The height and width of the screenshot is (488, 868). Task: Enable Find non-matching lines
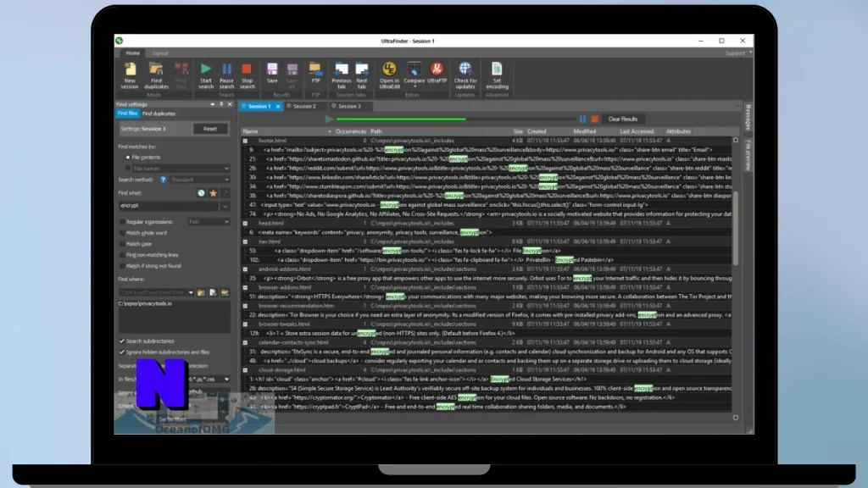(122, 255)
